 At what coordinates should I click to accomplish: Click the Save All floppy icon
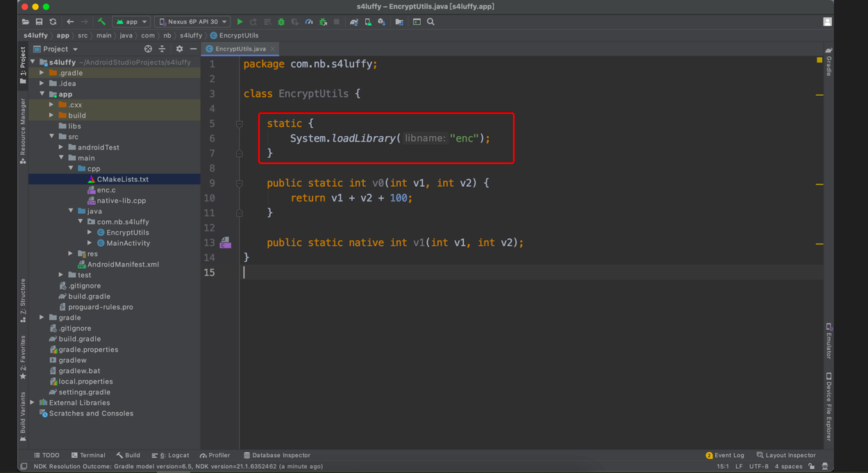(39, 22)
